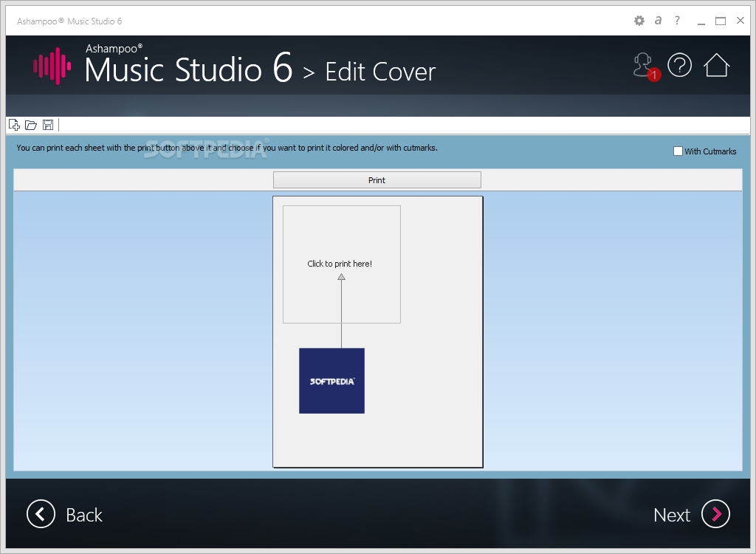Viewport: 756px width, 554px height.
Task: Open a saved cover file via folder icon
Action: click(x=31, y=125)
